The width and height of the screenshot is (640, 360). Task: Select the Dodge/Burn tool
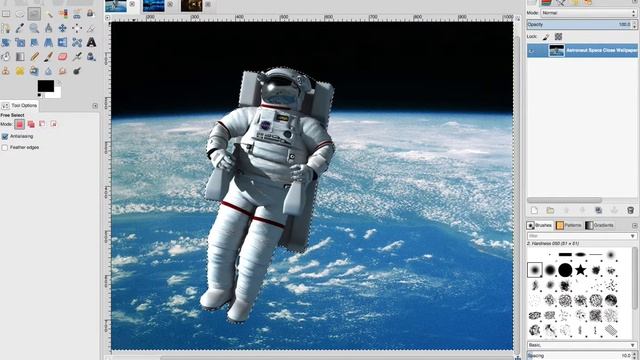(x=77, y=71)
